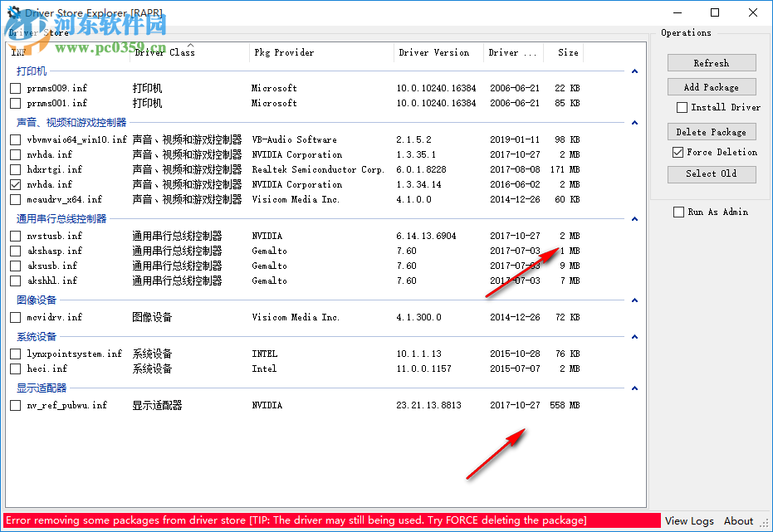Image resolution: width=773 pixels, height=532 pixels.
Task: Sort by Driver Version column header
Action: 438,52
